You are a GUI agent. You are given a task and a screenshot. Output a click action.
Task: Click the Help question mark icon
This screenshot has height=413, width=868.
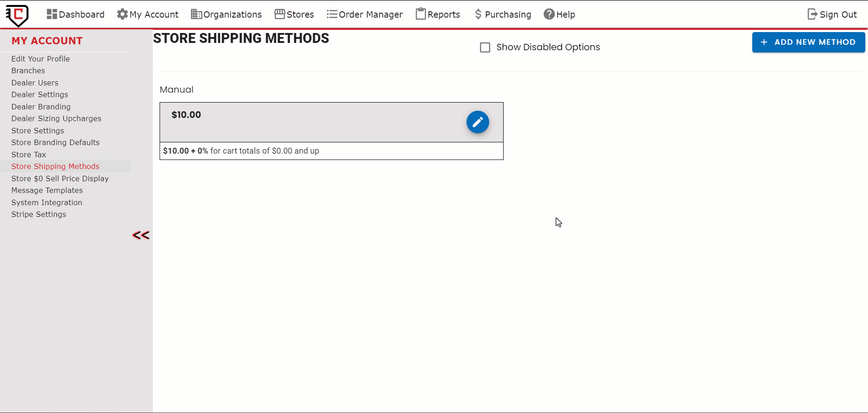click(x=549, y=14)
